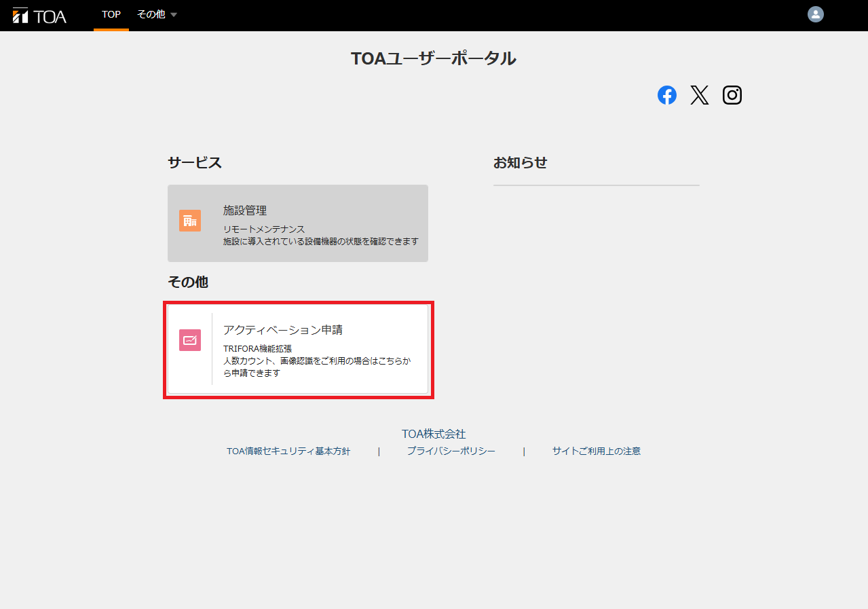The image size is (868, 609).
Task: Open TOA's X (Twitter) icon
Action: pyautogui.click(x=699, y=95)
